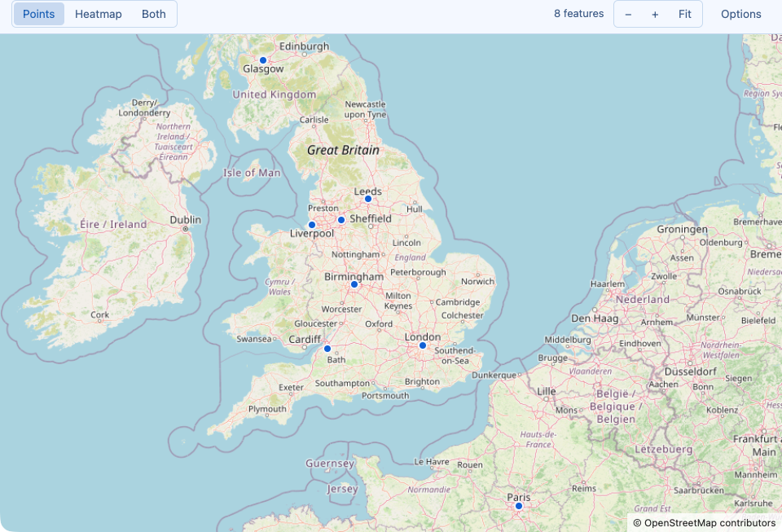Click the Lille city label
Screen dimensions: 782x532
point(546,391)
